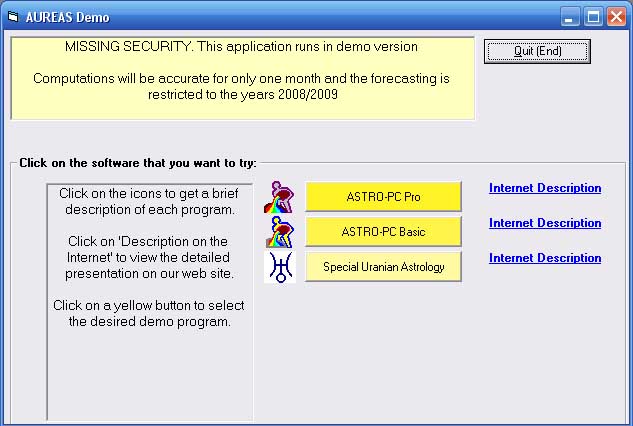Click the ASTRO-PC Pro program icon
633x426 pixels.
(279, 197)
